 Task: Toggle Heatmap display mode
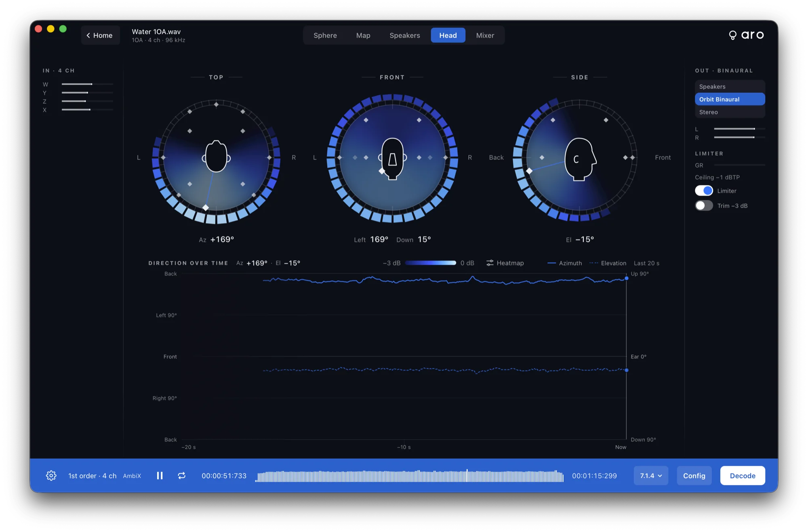(505, 263)
